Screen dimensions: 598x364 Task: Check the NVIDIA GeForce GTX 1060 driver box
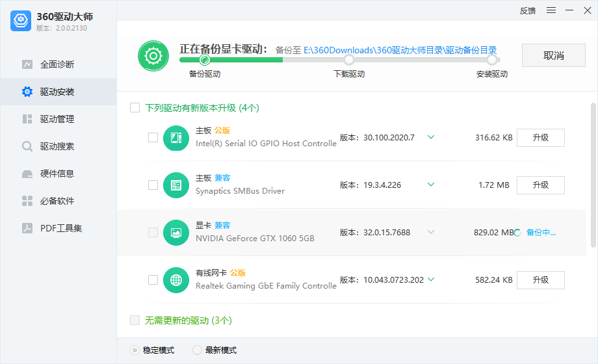click(153, 232)
